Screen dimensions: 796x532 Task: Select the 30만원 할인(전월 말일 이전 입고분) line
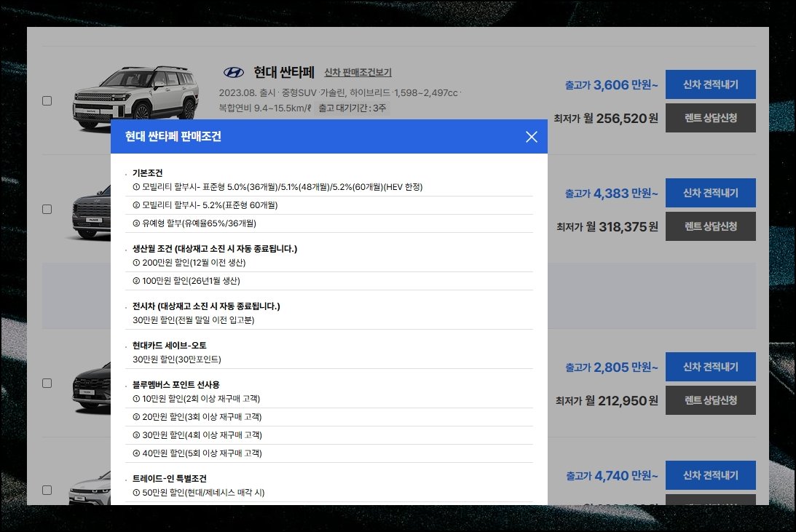pos(194,320)
